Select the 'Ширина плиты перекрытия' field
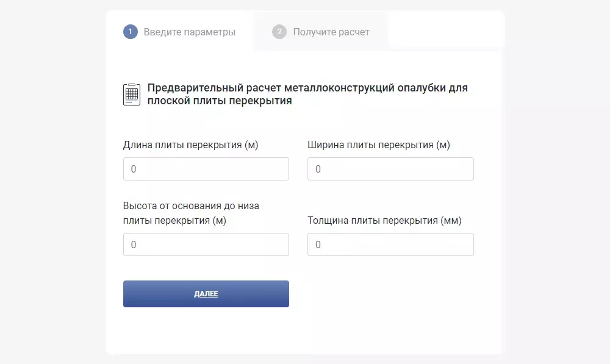 (x=390, y=168)
